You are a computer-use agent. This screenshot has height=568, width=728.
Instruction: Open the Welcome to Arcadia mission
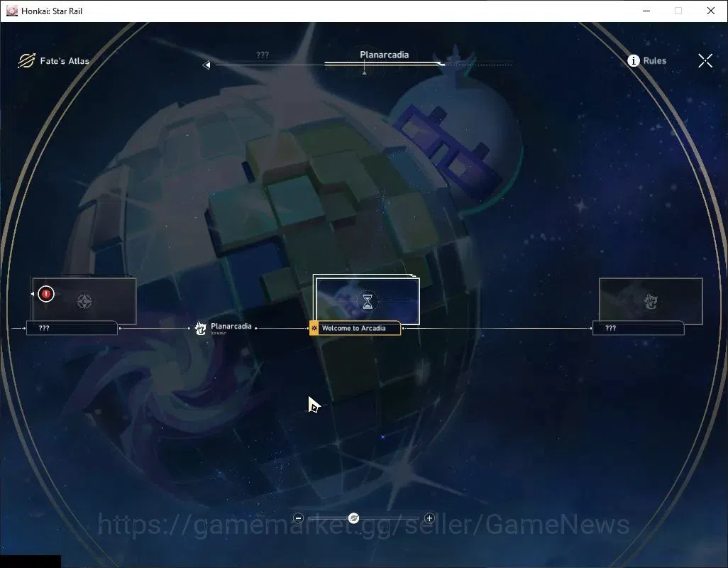[x=355, y=328]
